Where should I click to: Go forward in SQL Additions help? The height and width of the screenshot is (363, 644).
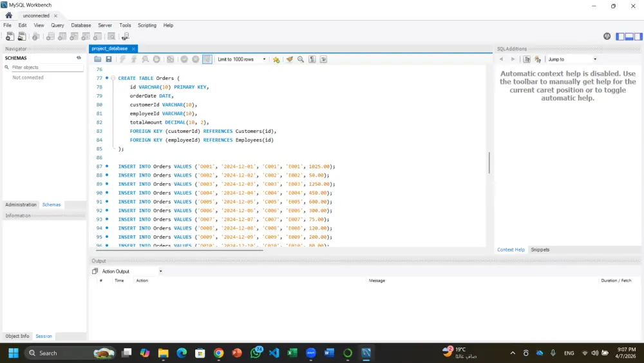[x=513, y=59]
